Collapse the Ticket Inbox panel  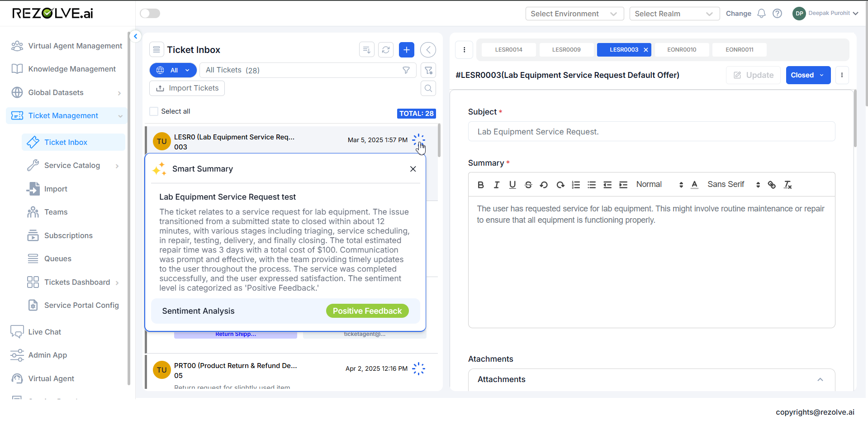coord(428,50)
